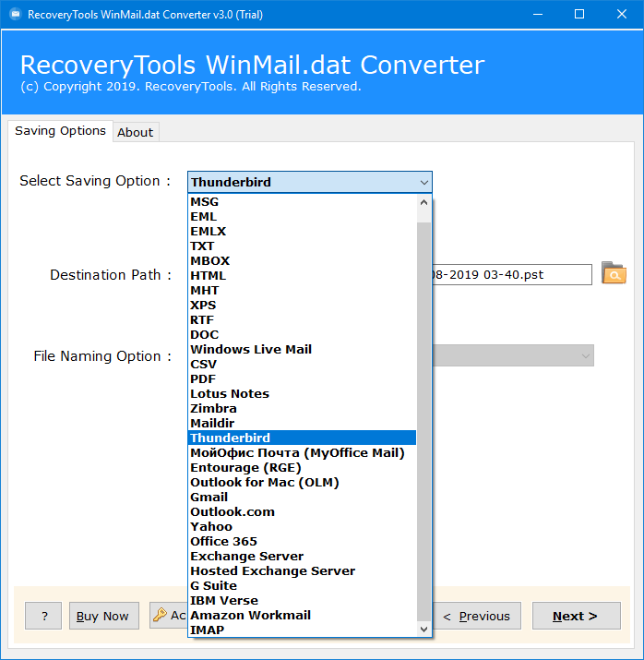Pick EMLX from the dropdown list
The image size is (644, 660).
pos(302,231)
